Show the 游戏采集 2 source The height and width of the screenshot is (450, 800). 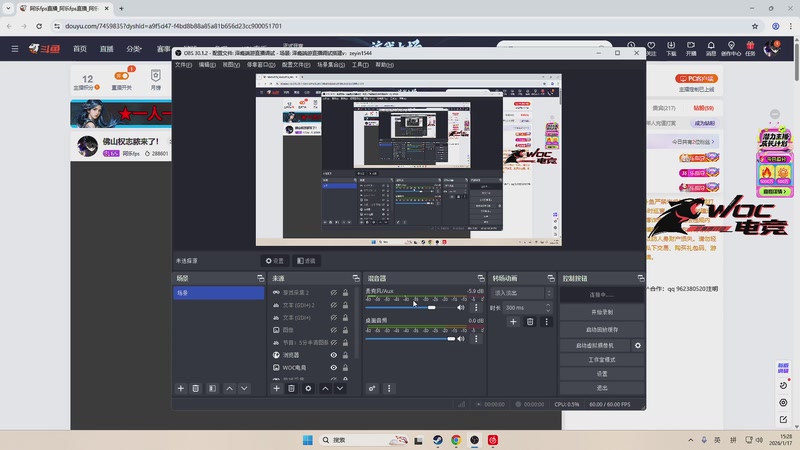click(334, 292)
